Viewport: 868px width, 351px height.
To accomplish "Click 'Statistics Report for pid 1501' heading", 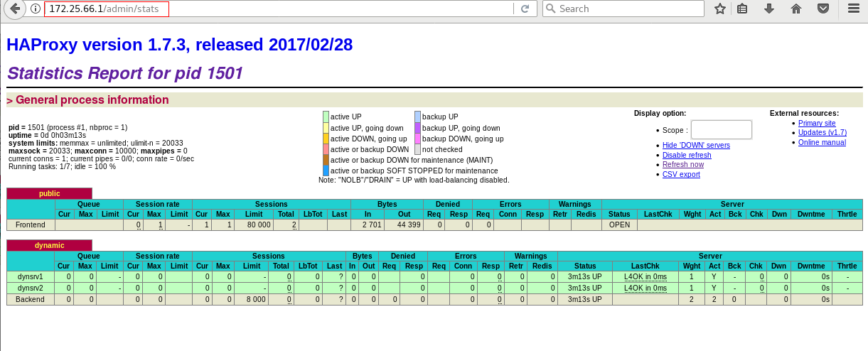I will point(125,73).
